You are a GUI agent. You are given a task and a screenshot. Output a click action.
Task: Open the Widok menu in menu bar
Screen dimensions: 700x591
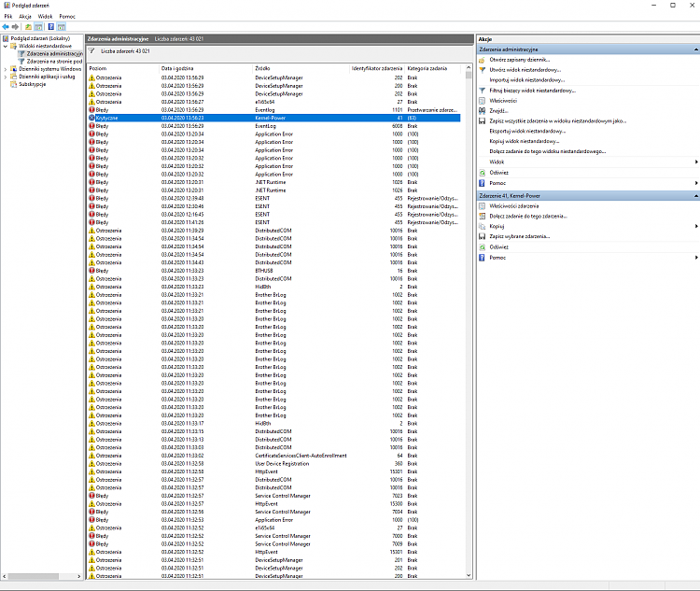coord(45,17)
